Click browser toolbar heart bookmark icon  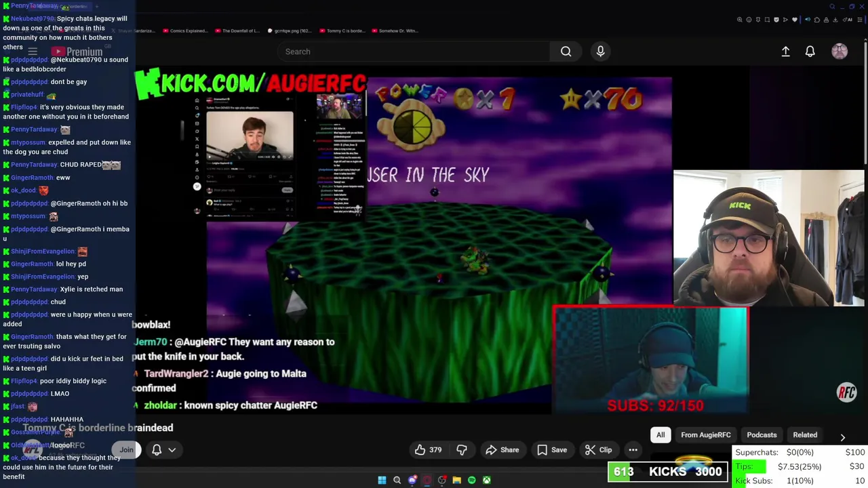pyautogui.click(x=795, y=20)
